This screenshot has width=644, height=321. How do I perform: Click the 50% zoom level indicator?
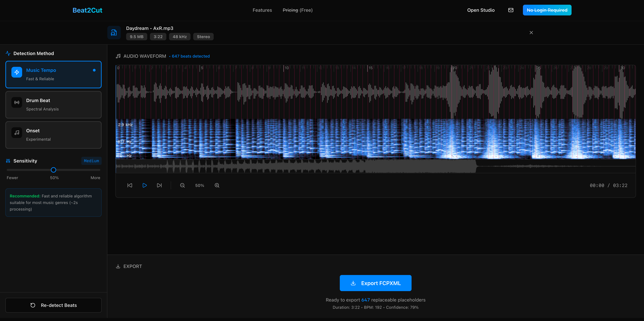200,185
